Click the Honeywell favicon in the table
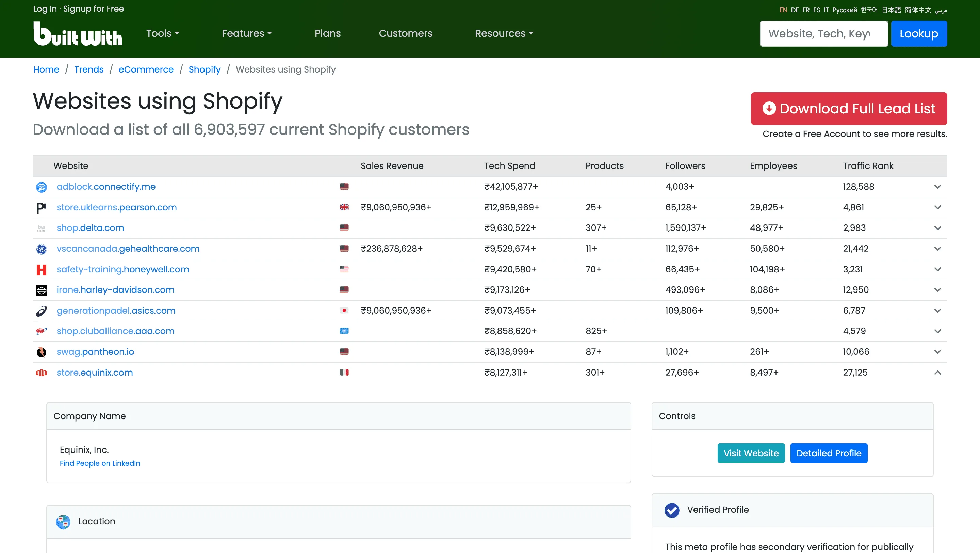This screenshot has width=980, height=553. pyautogui.click(x=41, y=269)
